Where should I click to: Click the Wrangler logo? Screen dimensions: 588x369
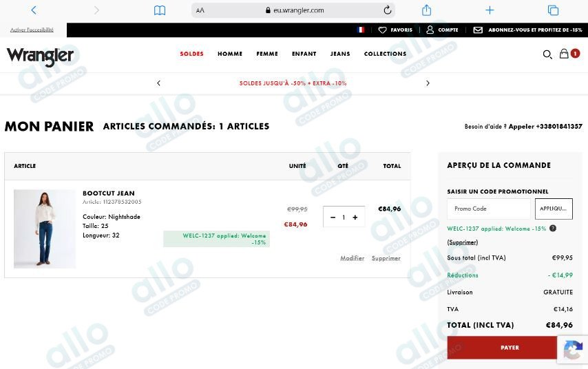pyautogui.click(x=40, y=56)
